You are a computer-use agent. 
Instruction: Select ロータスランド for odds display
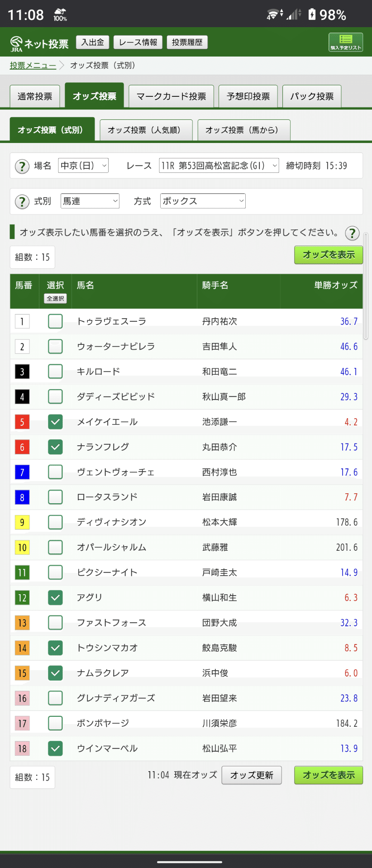(55, 497)
